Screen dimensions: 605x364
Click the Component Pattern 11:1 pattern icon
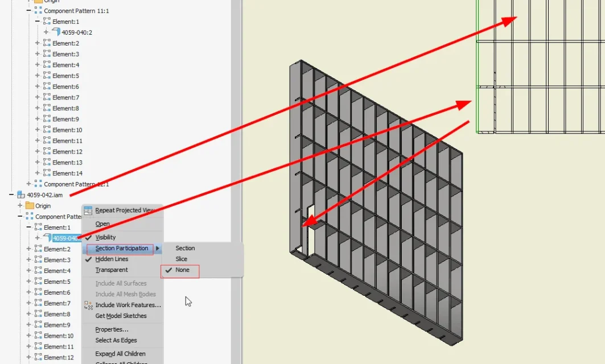point(38,11)
